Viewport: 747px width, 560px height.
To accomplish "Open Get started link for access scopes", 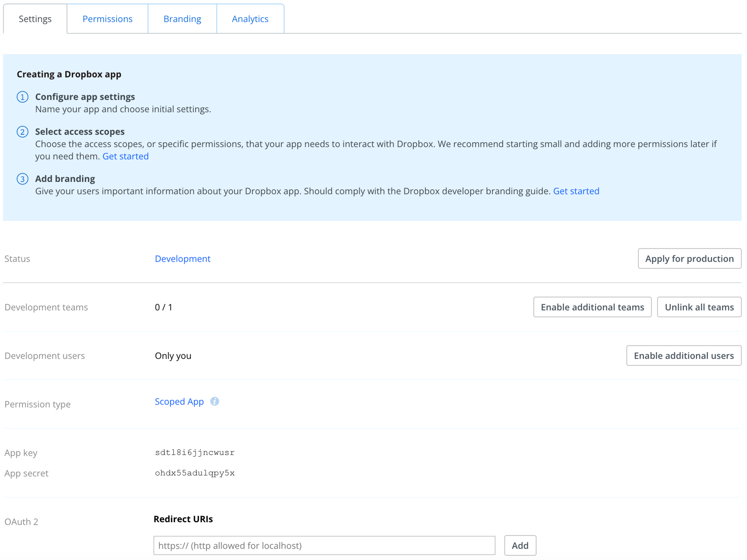I will point(125,156).
